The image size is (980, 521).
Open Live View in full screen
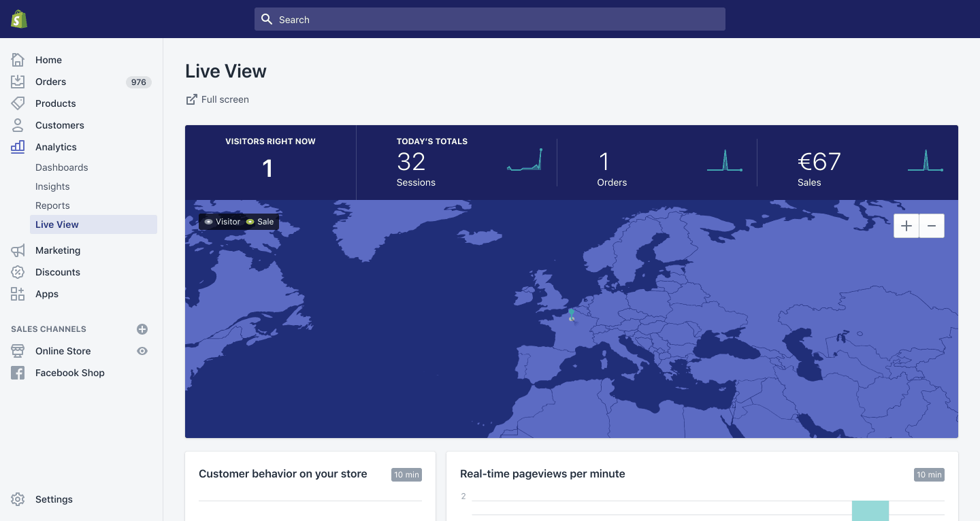click(x=218, y=99)
